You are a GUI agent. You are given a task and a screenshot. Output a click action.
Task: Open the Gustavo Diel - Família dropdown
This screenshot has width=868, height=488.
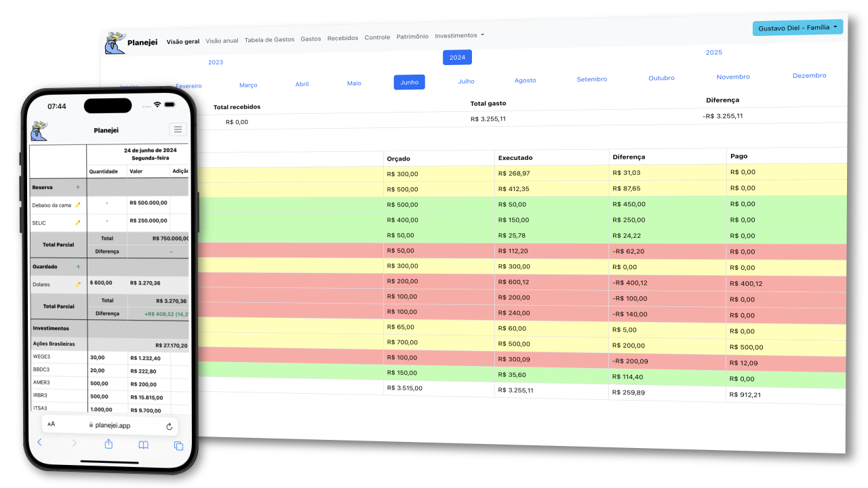click(797, 28)
